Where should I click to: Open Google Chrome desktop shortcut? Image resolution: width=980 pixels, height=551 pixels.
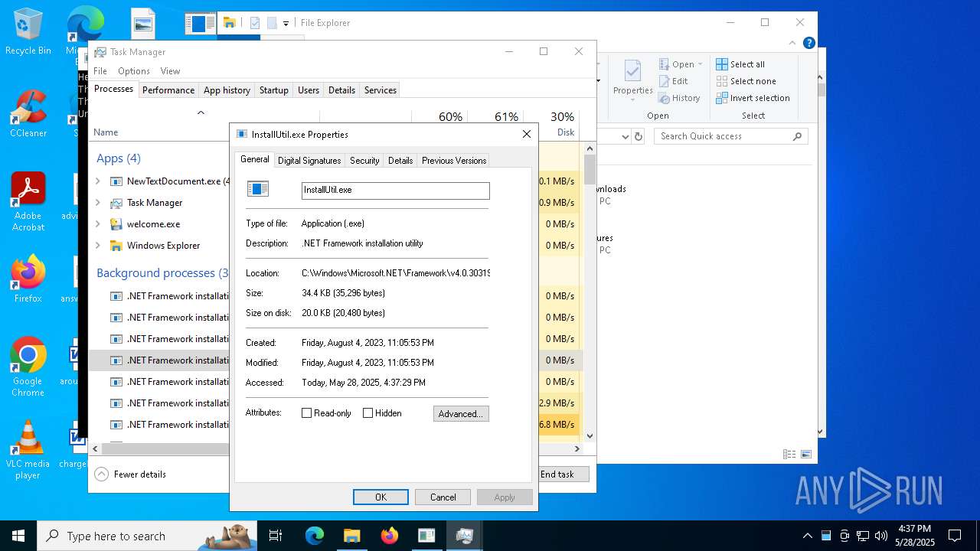point(28,367)
